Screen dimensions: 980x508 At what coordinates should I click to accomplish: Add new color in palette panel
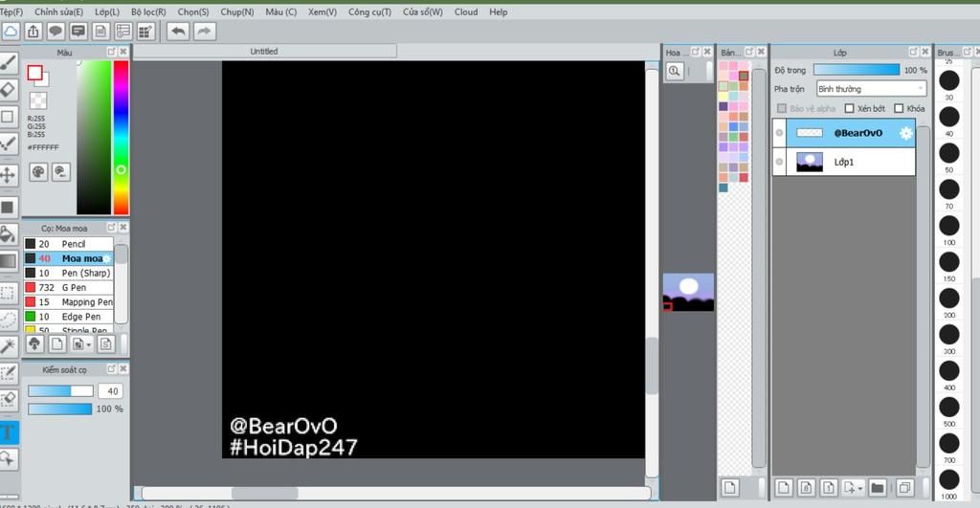tap(730, 487)
